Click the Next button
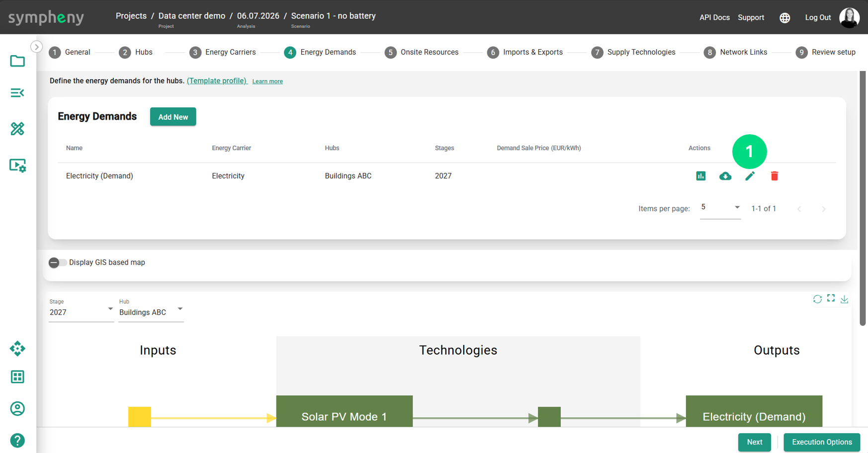This screenshot has height=453, width=868. [755, 442]
